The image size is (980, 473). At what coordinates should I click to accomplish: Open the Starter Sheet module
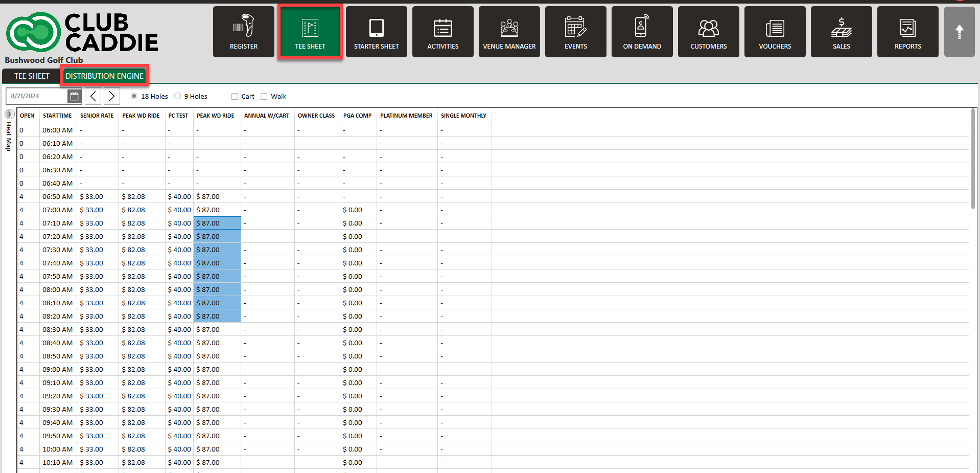(x=377, y=32)
